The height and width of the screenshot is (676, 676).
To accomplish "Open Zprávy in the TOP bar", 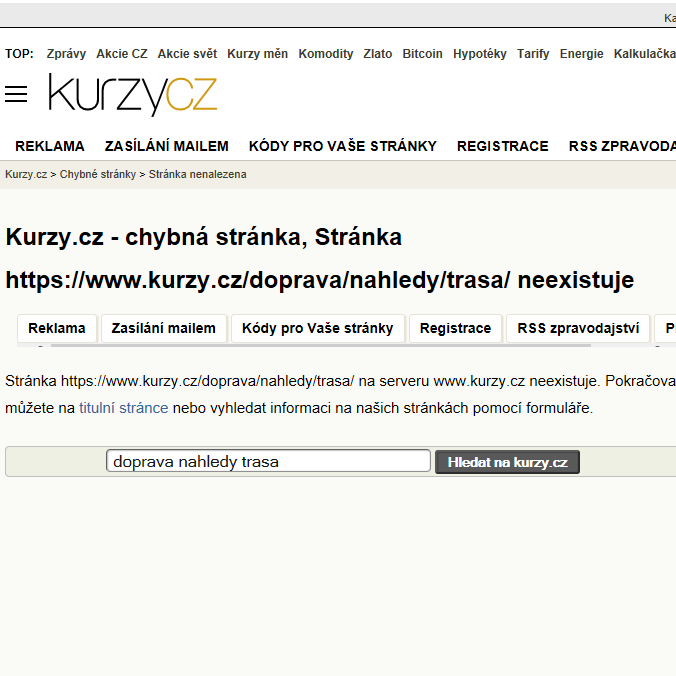I will (66, 54).
